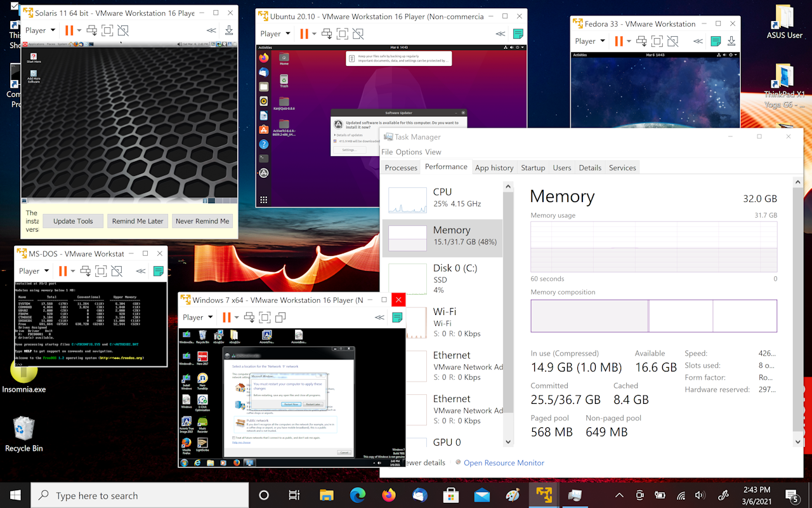Open the Player menu in Ubuntu VM window
The width and height of the screenshot is (812, 508).
point(275,34)
